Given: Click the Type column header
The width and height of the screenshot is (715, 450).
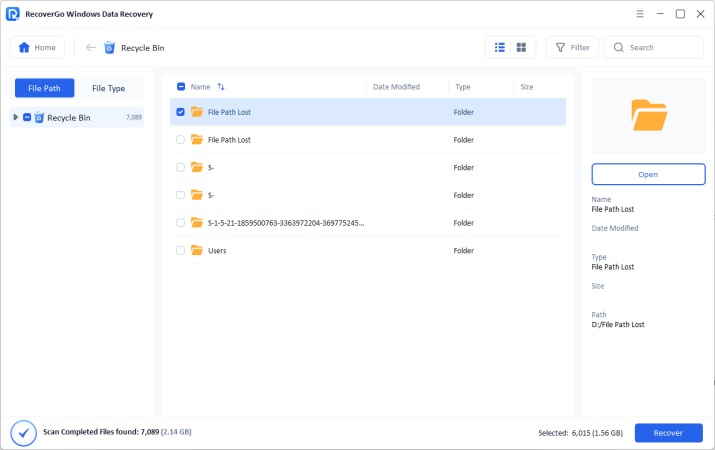Looking at the screenshot, I should pyautogui.click(x=463, y=87).
